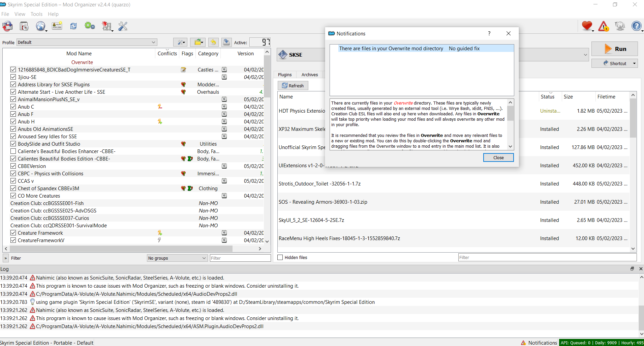Float the Log panel with its icon
The height and width of the screenshot is (346, 644).
click(632, 269)
